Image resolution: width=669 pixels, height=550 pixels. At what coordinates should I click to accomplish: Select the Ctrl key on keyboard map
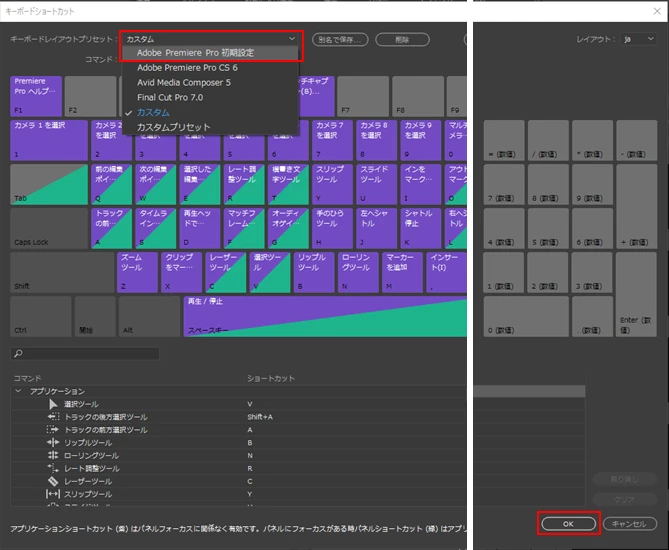point(41,317)
